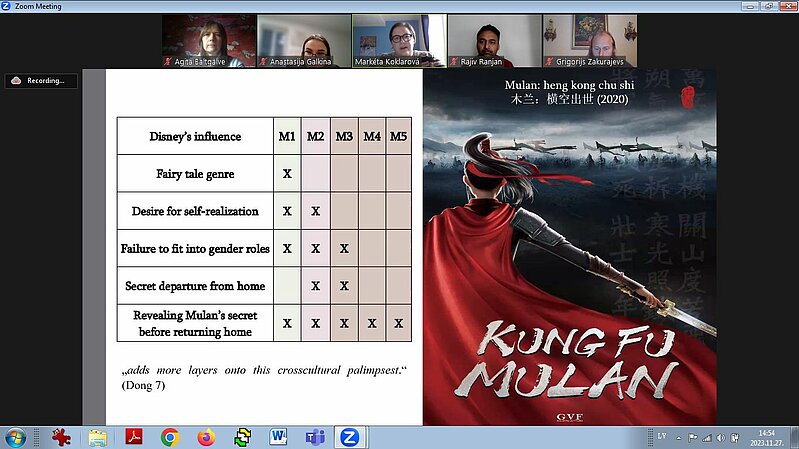Click the M1 column header
Screen dimensions: 799x449
pos(287,137)
